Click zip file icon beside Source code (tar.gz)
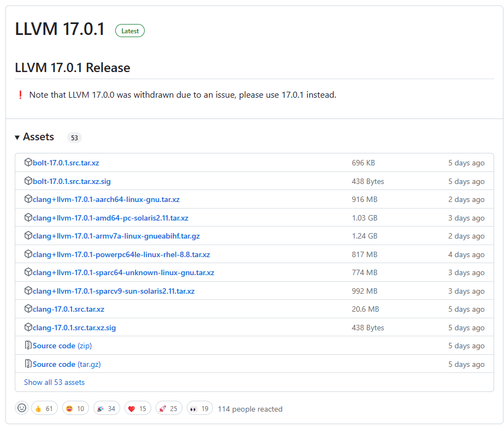Image resolution: width=504 pixels, height=428 pixels. pos(28,364)
